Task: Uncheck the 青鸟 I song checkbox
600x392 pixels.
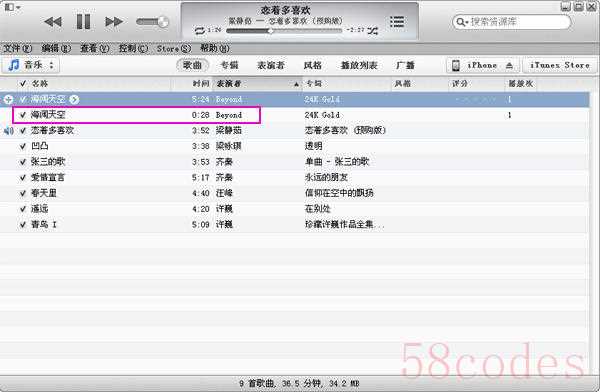Action: [x=23, y=225]
